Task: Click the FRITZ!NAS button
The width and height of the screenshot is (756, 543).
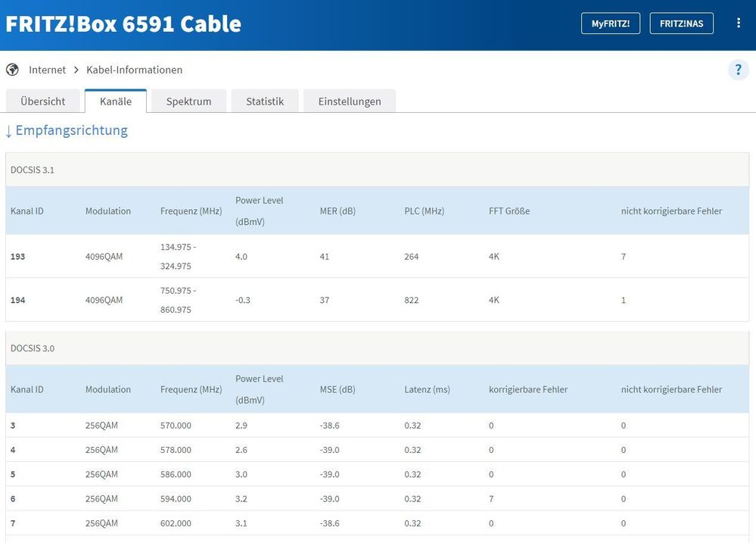Action: coord(681,23)
